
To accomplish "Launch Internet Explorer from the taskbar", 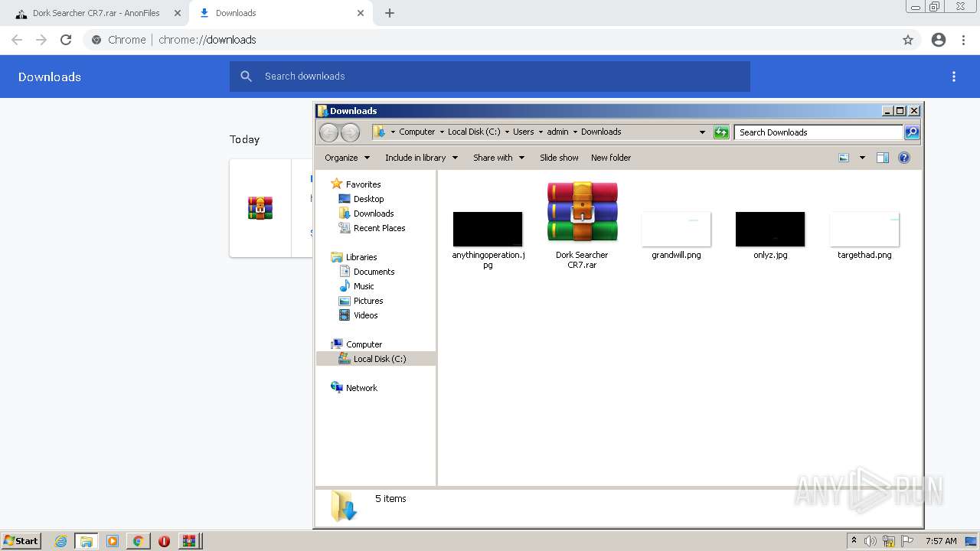I will coord(60,541).
